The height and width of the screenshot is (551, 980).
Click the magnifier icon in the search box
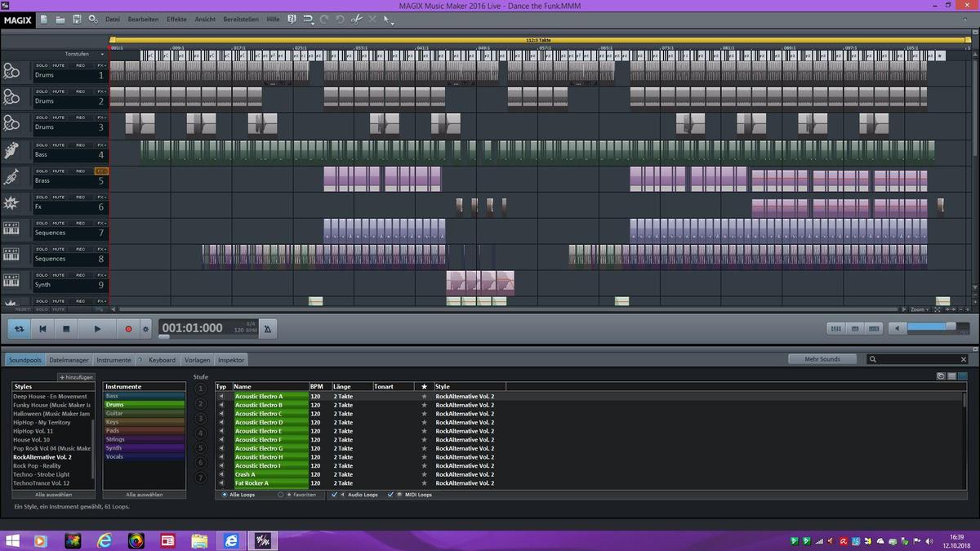pyautogui.click(x=873, y=359)
